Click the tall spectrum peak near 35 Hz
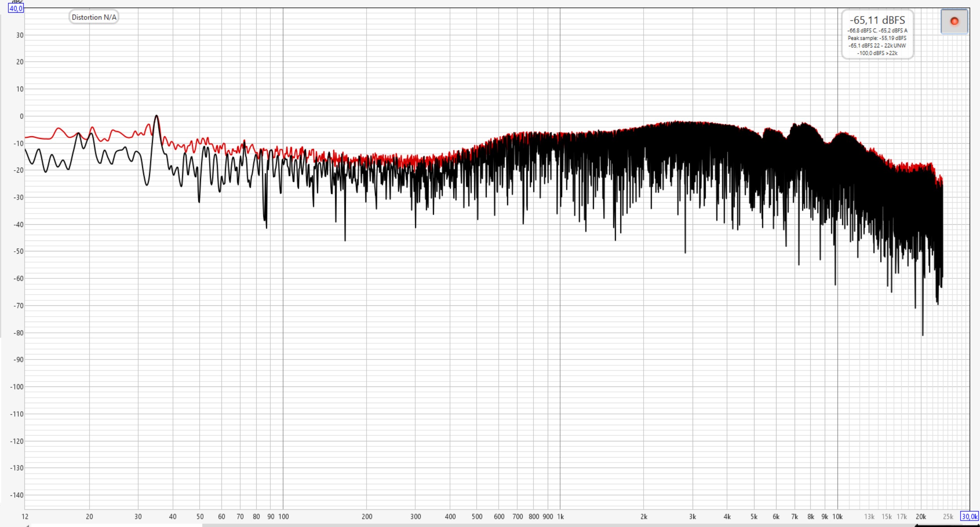The height and width of the screenshot is (527, 980). pyautogui.click(x=156, y=116)
